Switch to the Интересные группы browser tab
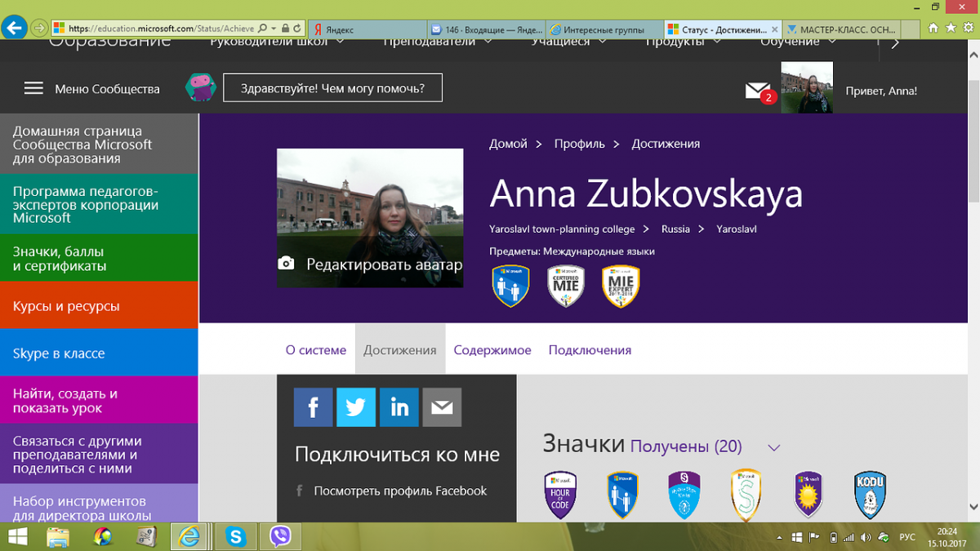The height and width of the screenshot is (551, 980). coord(604,29)
